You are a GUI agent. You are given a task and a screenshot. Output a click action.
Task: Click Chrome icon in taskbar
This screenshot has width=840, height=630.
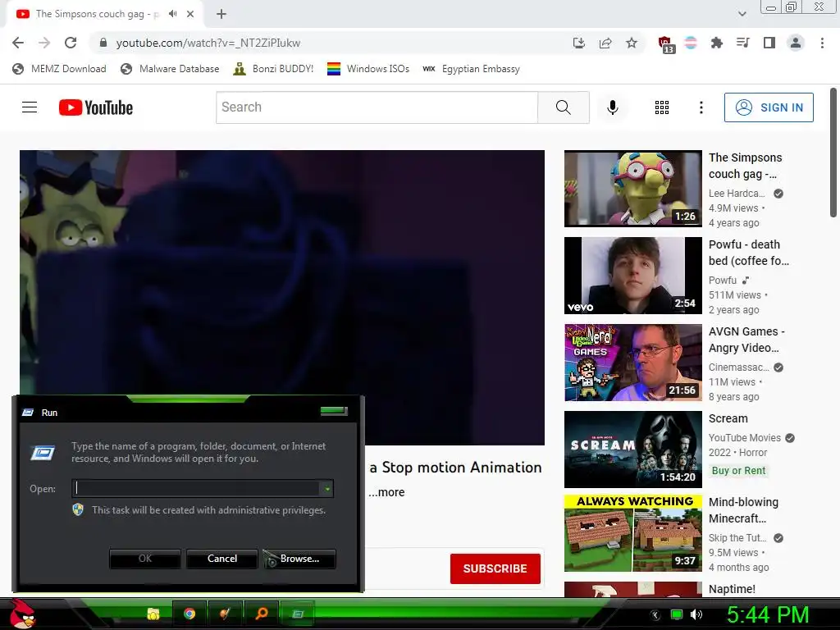point(189,614)
